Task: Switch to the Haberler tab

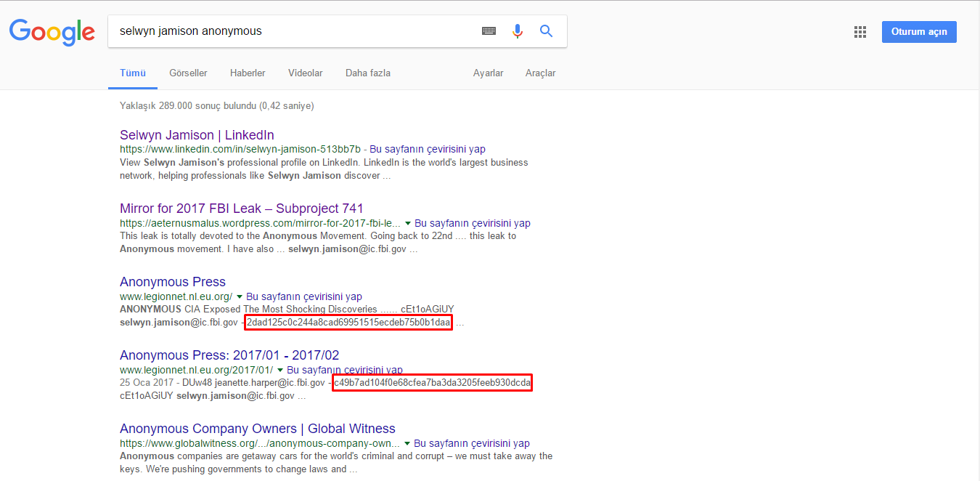Action: pos(248,73)
